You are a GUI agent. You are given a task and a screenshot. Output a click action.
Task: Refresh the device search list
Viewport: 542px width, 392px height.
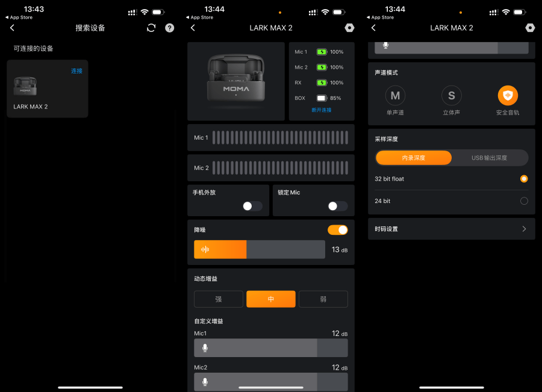pyautogui.click(x=151, y=28)
